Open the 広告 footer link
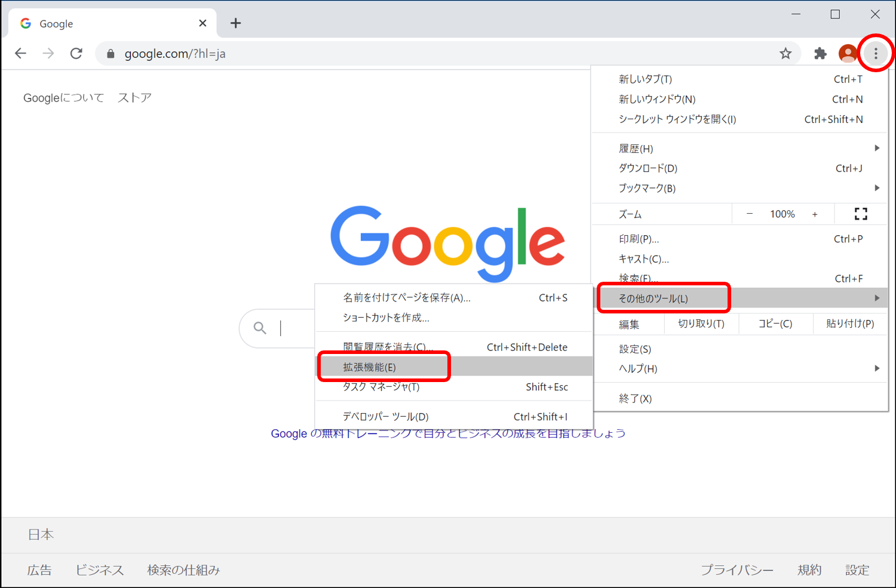The image size is (896, 588). (39, 570)
